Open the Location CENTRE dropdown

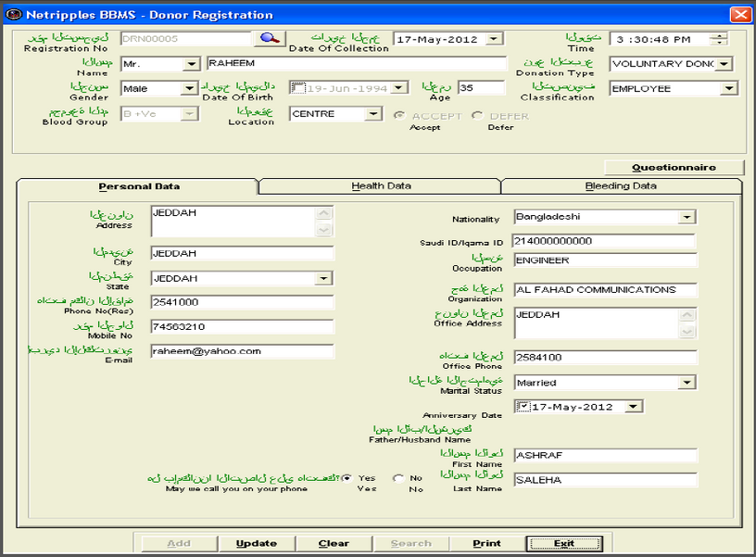click(x=372, y=114)
